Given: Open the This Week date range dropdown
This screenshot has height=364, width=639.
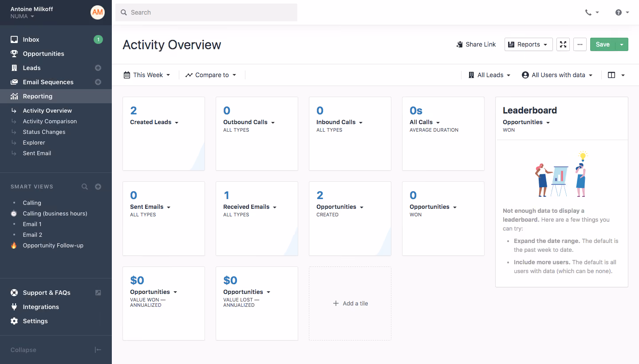Looking at the screenshot, I should tap(147, 75).
